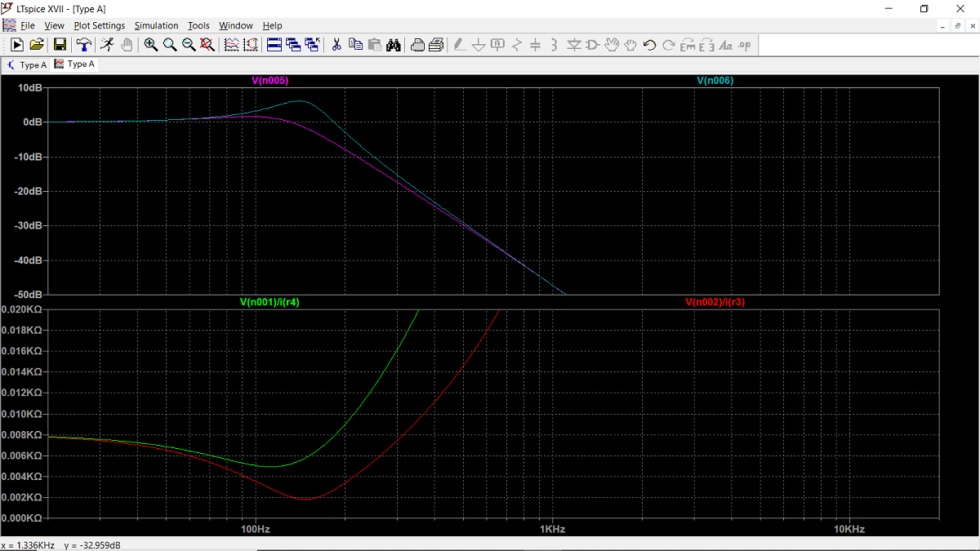980x551 pixels.
Task: Place a resistor component
Action: [516, 45]
